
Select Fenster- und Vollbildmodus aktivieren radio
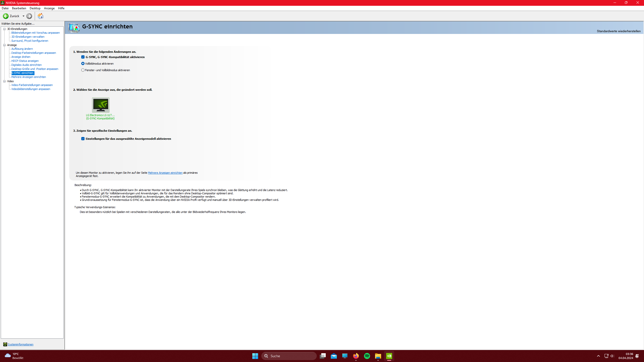pyautogui.click(x=83, y=70)
